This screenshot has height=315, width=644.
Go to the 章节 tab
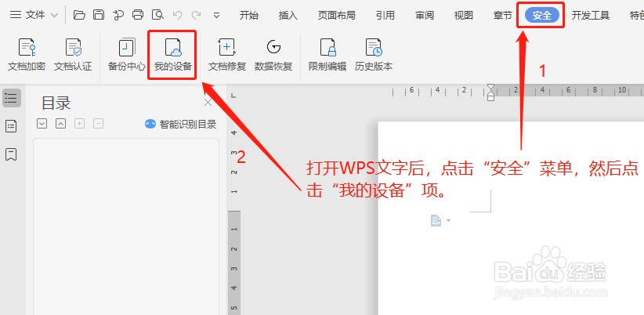tap(503, 16)
